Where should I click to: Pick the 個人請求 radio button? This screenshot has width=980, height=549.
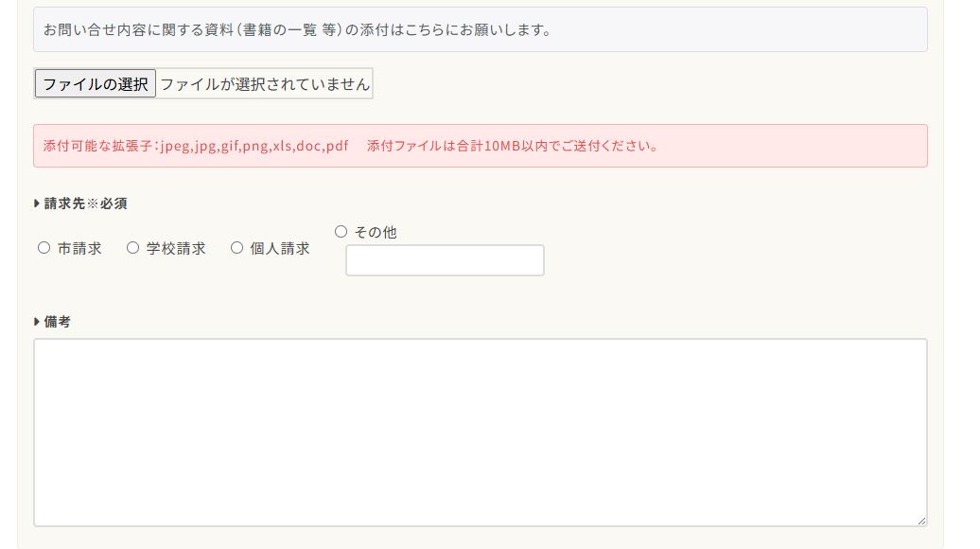(x=236, y=248)
